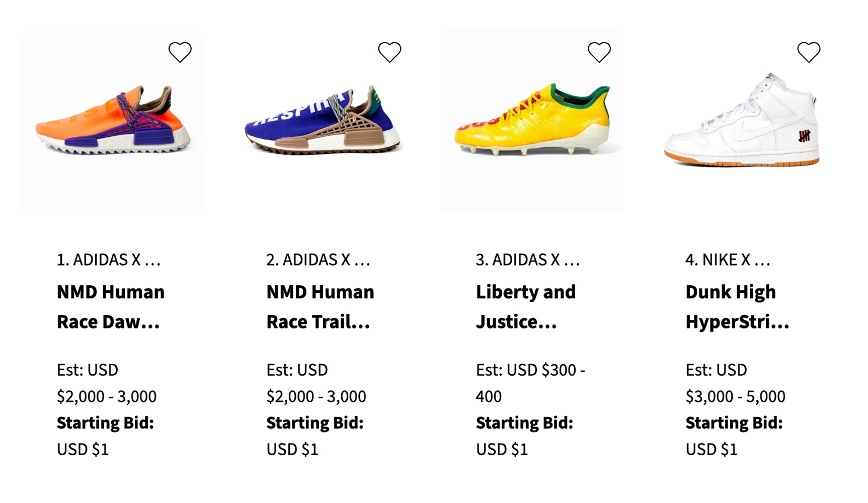868x503 pixels.
Task: Open lot 3 Adidas brand link
Action: [x=528, y=260]
